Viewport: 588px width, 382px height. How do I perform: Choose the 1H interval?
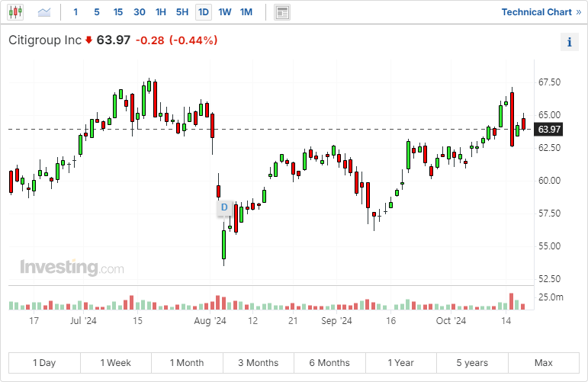click(x=161, y=12)
